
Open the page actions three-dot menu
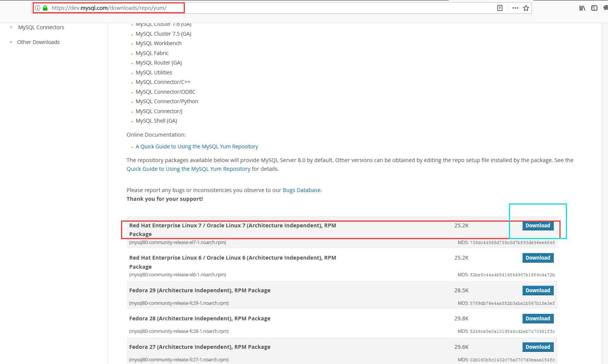click(x=515, y=8)
